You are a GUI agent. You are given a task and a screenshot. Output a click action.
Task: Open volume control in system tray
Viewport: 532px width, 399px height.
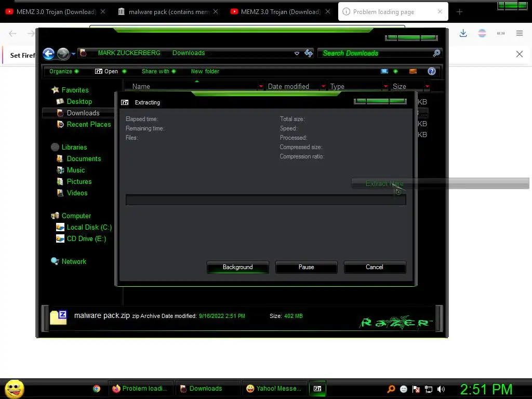coord(441,389)
